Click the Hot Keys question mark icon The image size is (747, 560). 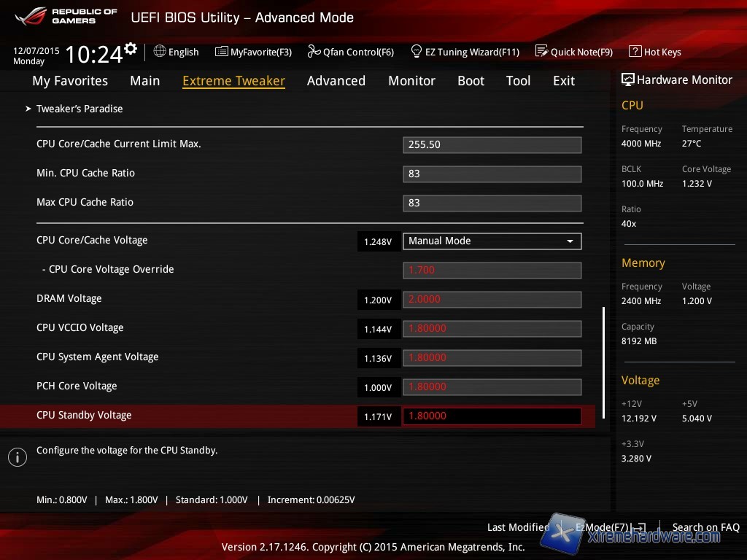635,52
